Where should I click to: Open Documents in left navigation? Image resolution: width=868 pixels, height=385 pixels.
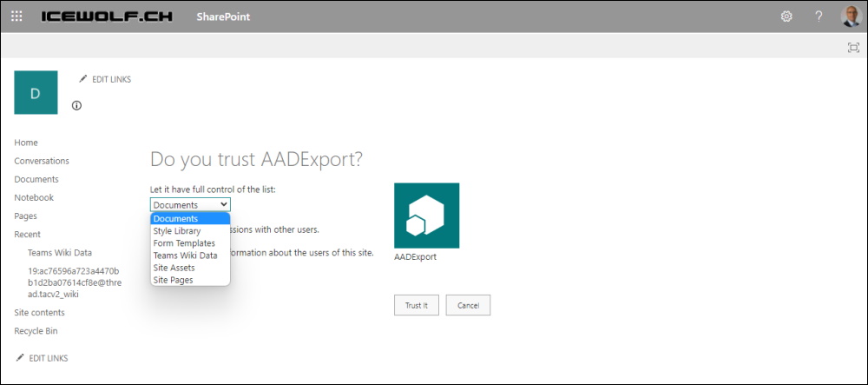(x=36, y=179)
